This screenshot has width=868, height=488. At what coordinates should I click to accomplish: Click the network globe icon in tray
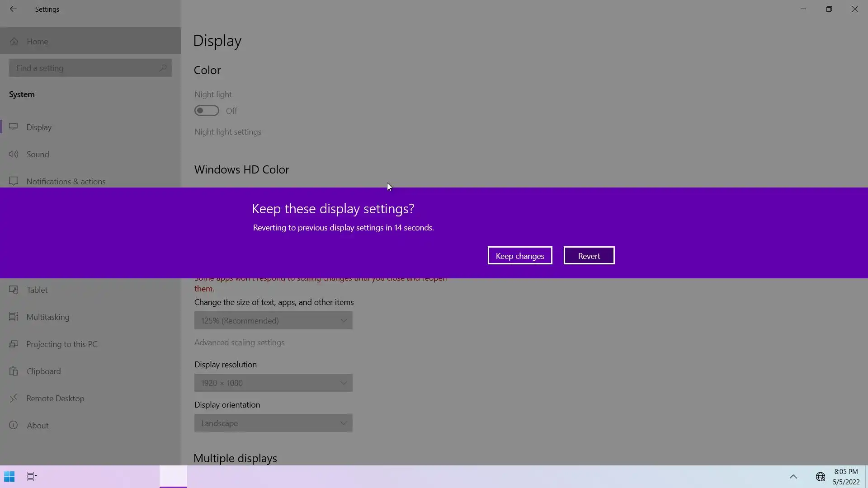tap(821, 477)
